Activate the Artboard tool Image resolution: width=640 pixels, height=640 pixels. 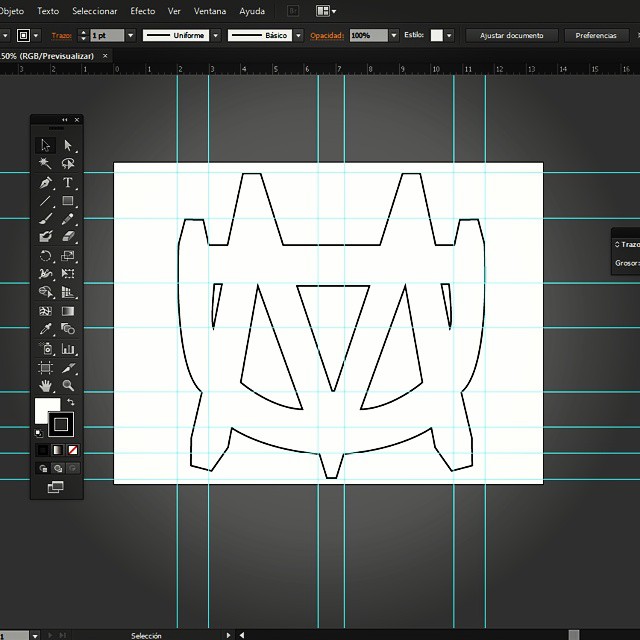pyautogui.click(x=45, y=367)
